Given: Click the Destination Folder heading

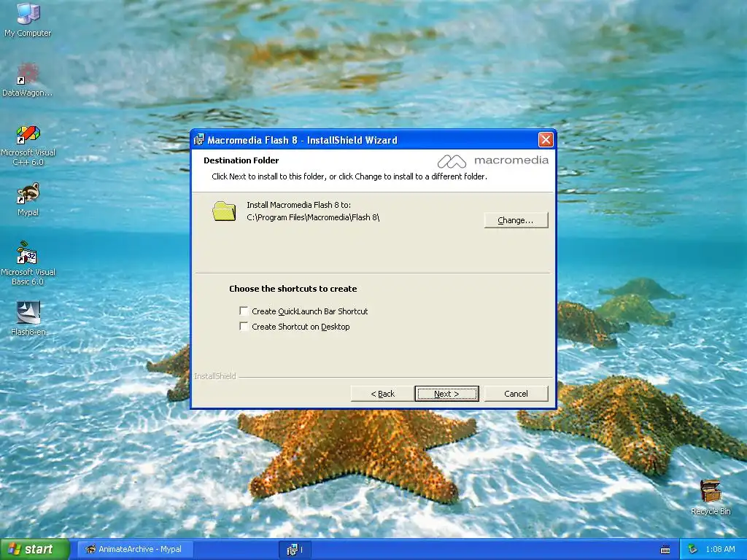Looking at the screenshot, I should pos(241,160).
